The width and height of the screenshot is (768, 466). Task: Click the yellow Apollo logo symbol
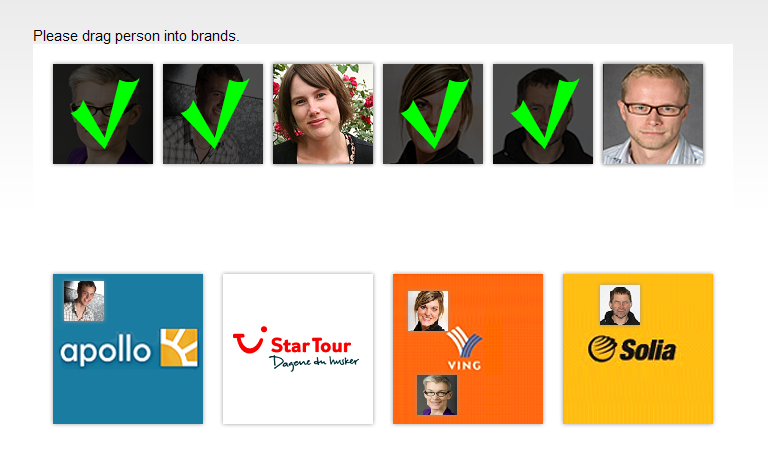pos(179,347)
